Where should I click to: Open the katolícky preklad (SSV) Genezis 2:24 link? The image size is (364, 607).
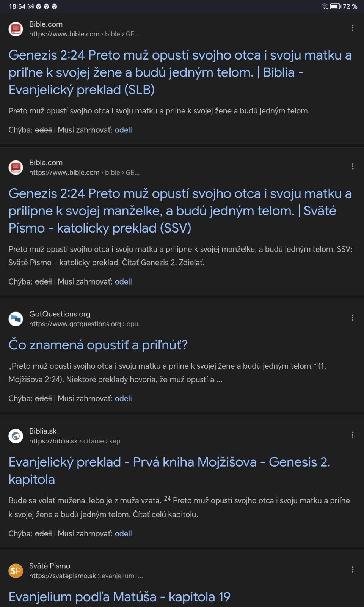coord(180,211)
